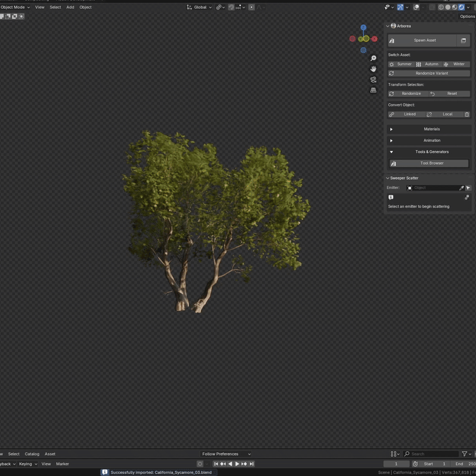Open the View menu in viewport header

(40, 7)
